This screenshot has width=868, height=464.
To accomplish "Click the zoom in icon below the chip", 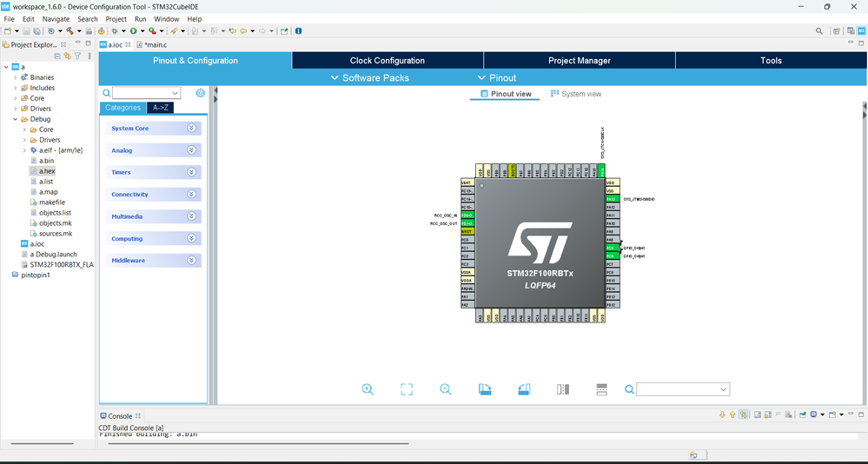I will click(x=368, y=390).
